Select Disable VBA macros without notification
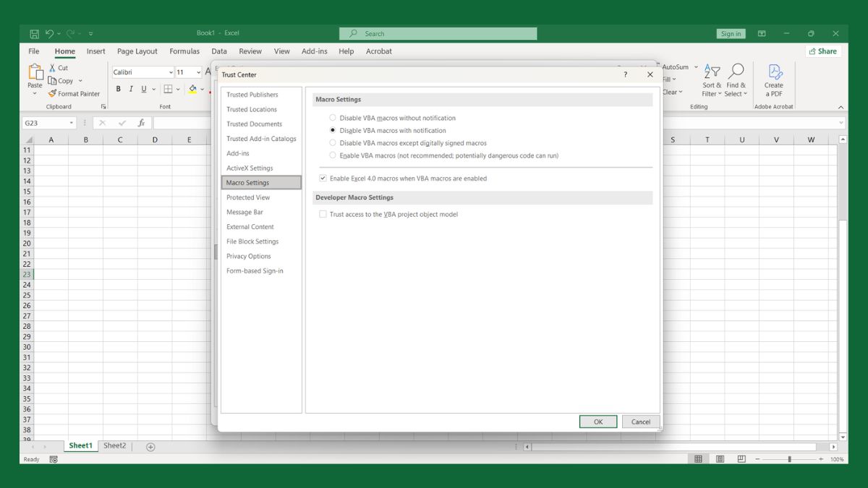 coord(333,118)
